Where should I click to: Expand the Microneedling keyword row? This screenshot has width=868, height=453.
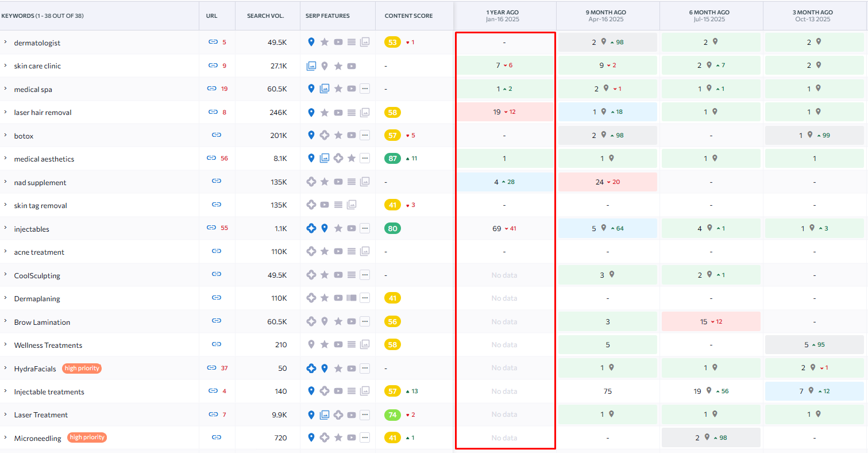pos(5,438)
